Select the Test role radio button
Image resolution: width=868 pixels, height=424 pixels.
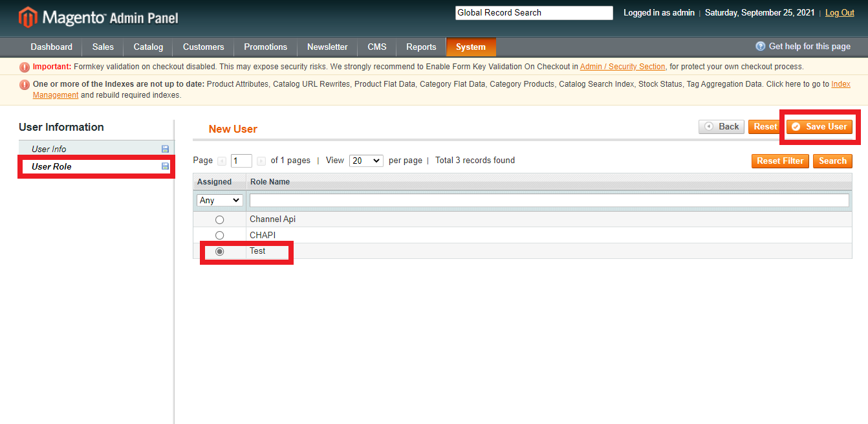tap(219, 251)
